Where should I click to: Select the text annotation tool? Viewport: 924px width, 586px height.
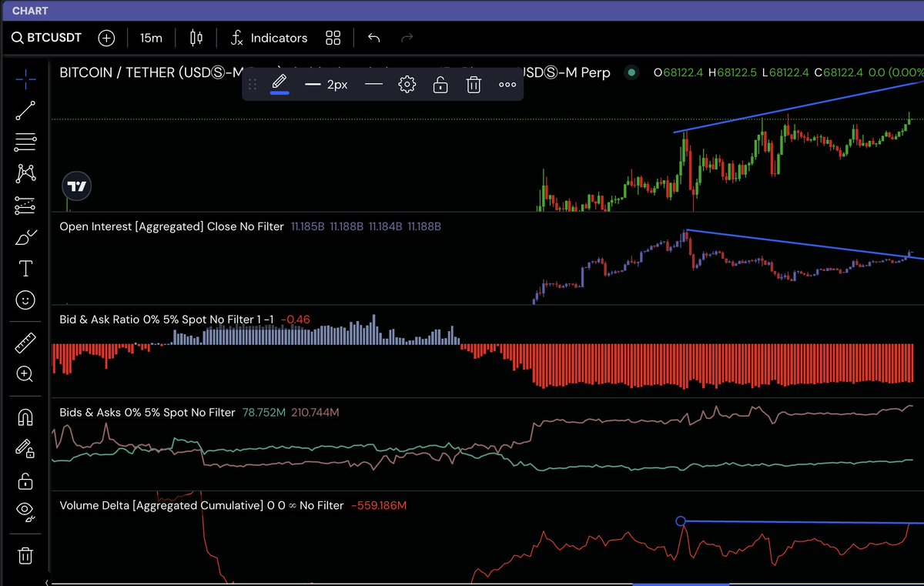click(x=25, y=268)
